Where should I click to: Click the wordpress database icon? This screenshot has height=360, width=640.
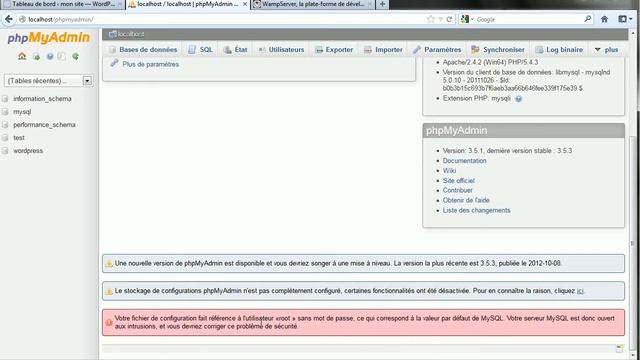(5, 151)
